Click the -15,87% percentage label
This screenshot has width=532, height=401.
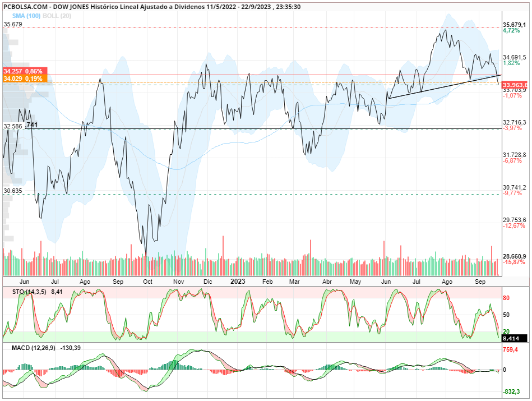(x=514, y=262)
